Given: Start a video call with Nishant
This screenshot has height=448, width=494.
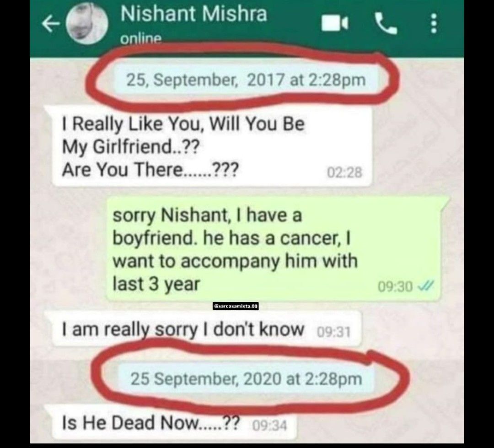Looking at the screenshot, I should (335, 24).
